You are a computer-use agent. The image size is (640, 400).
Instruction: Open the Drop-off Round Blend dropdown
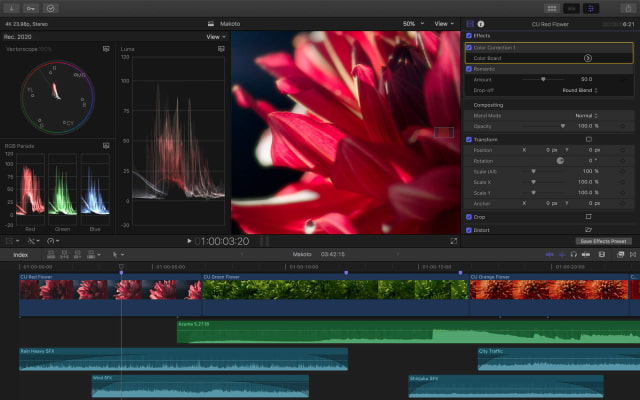pos(580,90)
